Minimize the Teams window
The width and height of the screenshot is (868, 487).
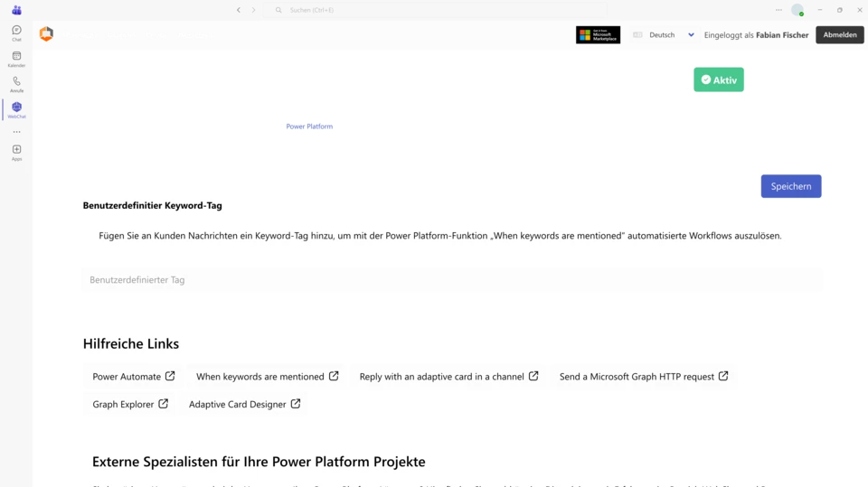820,10
